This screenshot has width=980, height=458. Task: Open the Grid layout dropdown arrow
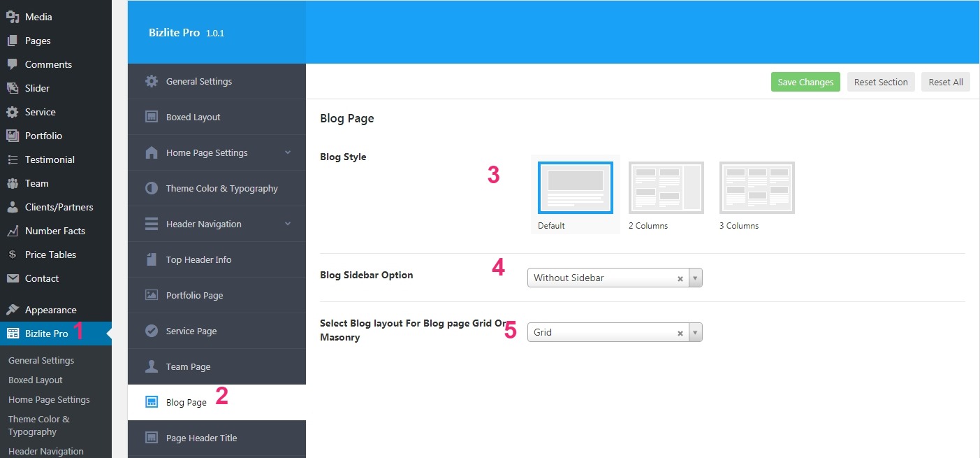pyautogui.click(x=695, y=332)
